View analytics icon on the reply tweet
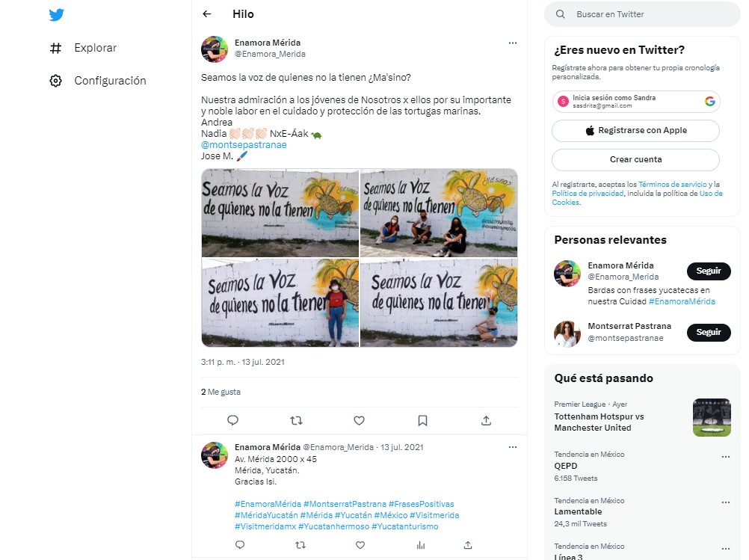Image resolution: width=749 pixels, height=560 pixels. 421,545
